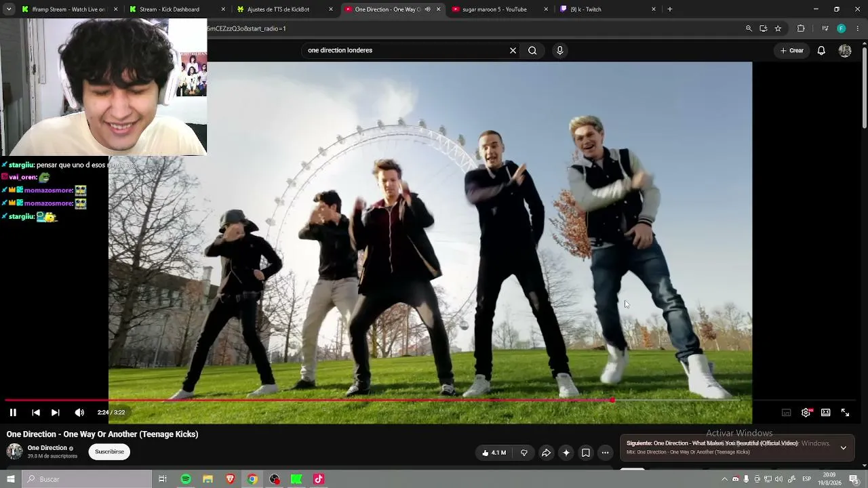Switch the player to theater mode
The width and height of the screenshot is (868, 488).
tap(826, 412)
